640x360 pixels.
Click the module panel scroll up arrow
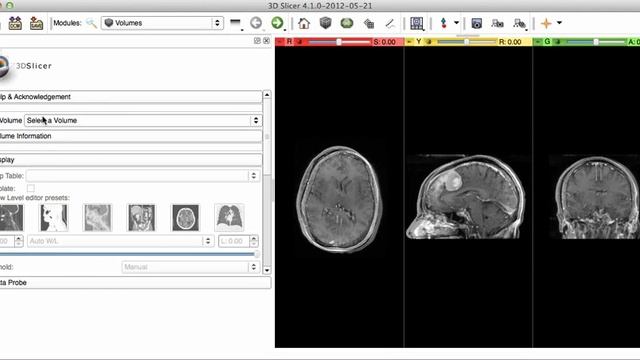pyautogui.click(x=267, y=95)
